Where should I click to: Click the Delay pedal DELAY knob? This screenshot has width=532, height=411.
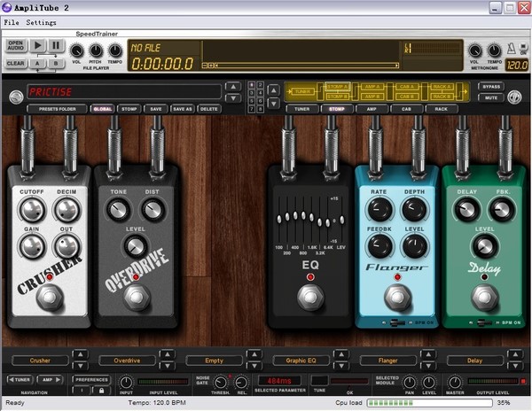pos(466,210)
